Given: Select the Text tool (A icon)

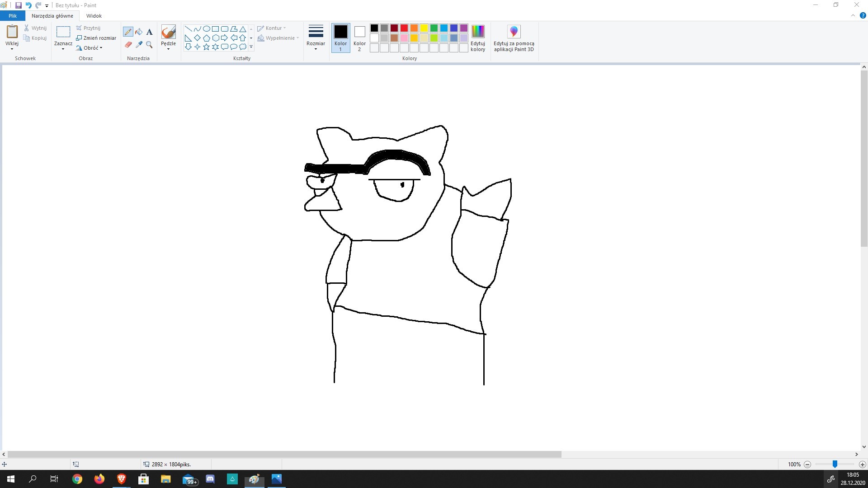Looking at the screenshot, I should pyautogui.click(x=150, y=32).
